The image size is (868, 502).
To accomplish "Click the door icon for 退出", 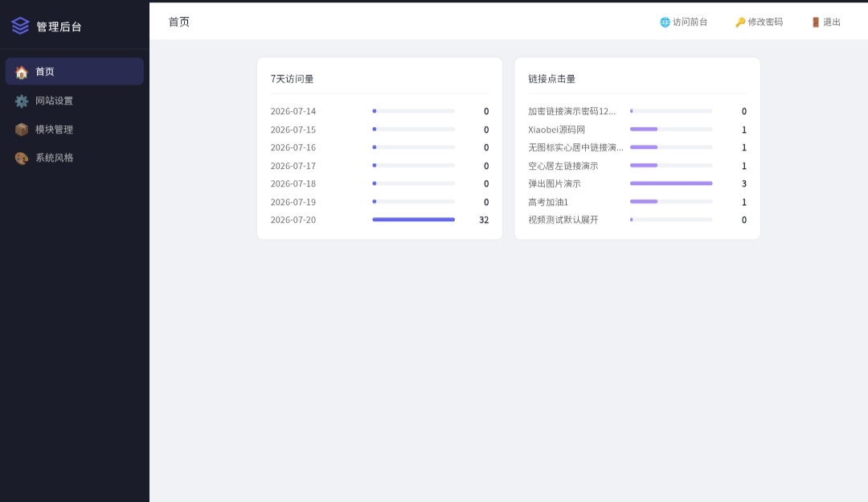I will 816,23.
